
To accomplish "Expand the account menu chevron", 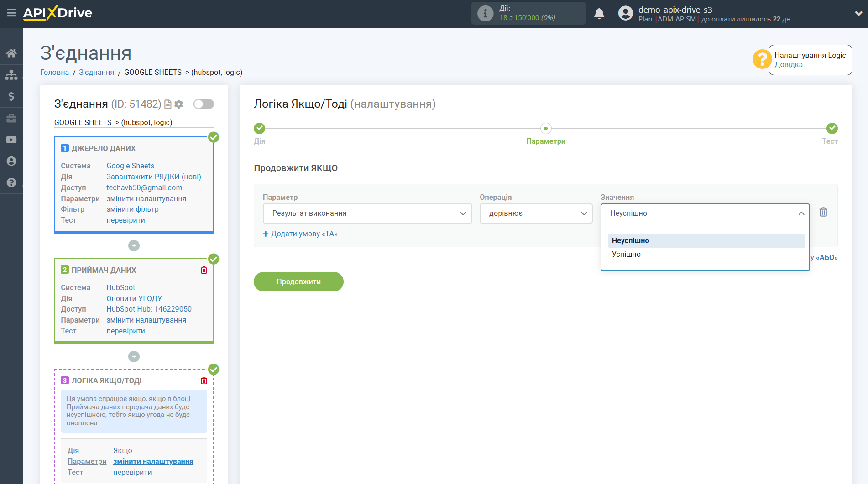I will tap(858, 13).
